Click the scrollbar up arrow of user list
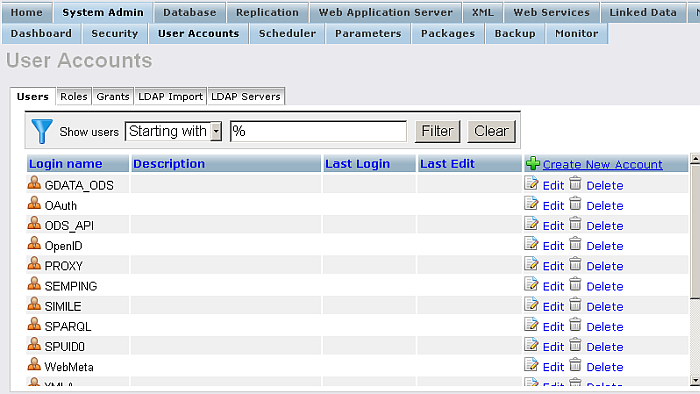This screenshot has height=394, width=700. tap(695, 159)
